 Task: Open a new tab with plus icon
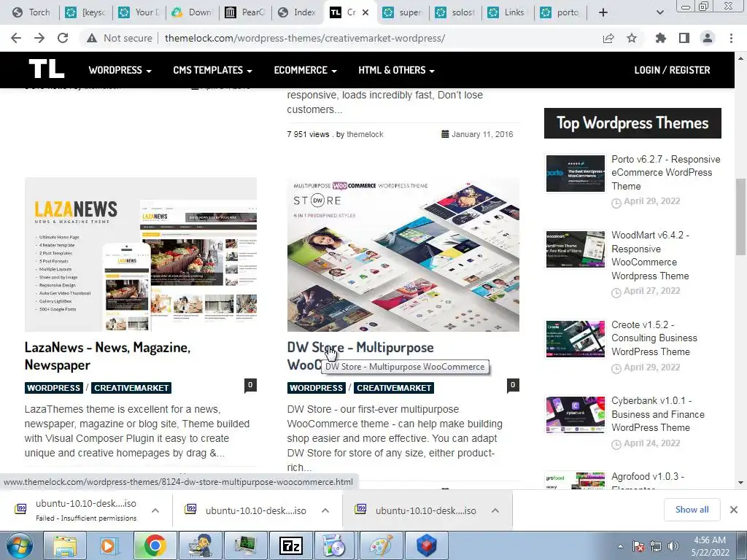[603, 12]
